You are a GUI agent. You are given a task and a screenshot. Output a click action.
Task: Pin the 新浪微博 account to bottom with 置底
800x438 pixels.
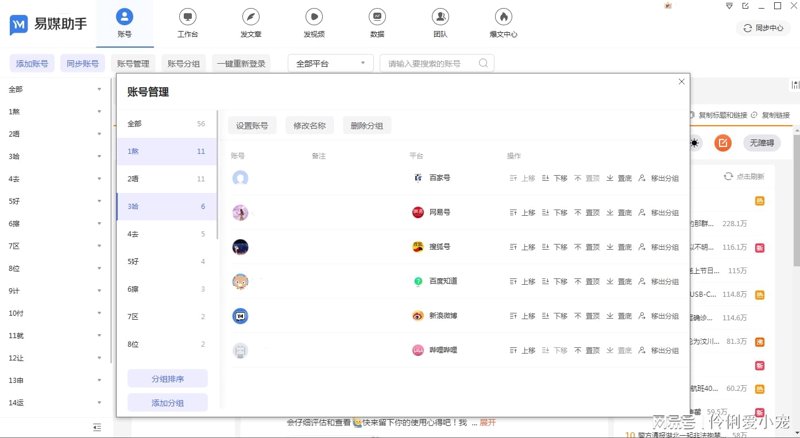tap(619, 316)
